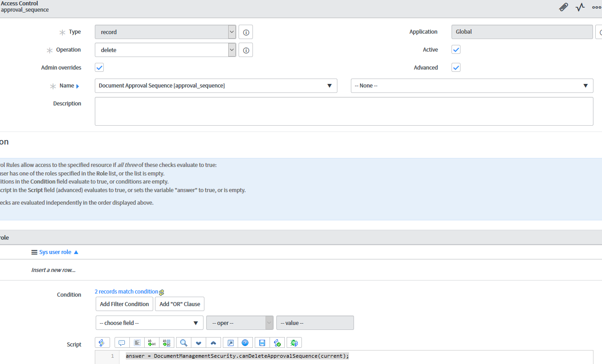The height and width of the screenshot is (364, 602).
Task: Open the Operation dropdown
Action: (231, 50)
